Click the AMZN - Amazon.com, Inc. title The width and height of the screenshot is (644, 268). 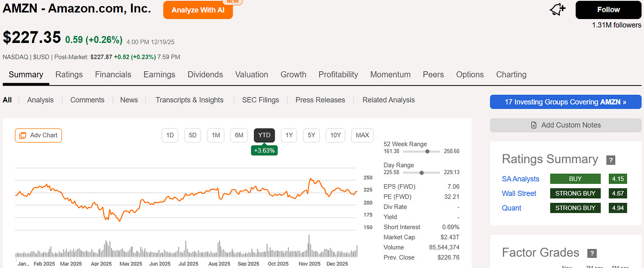pyautogui.click(x=77, y=8)
